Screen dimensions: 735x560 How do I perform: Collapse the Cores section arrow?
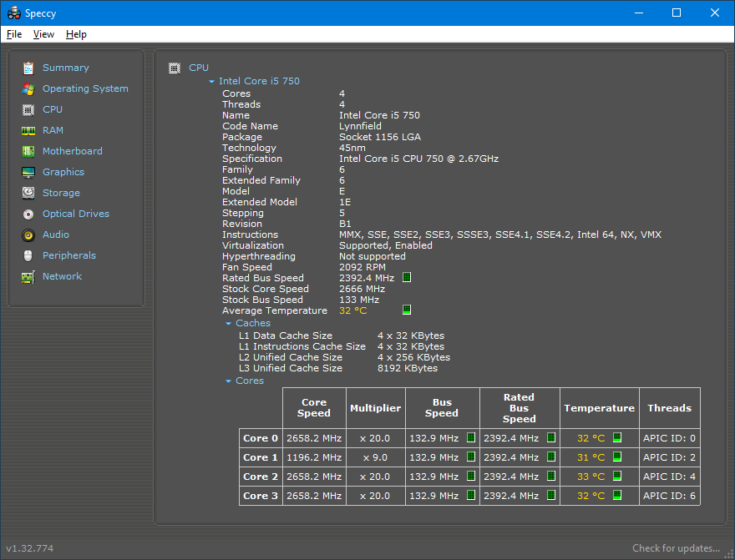[x=228, y=381]
